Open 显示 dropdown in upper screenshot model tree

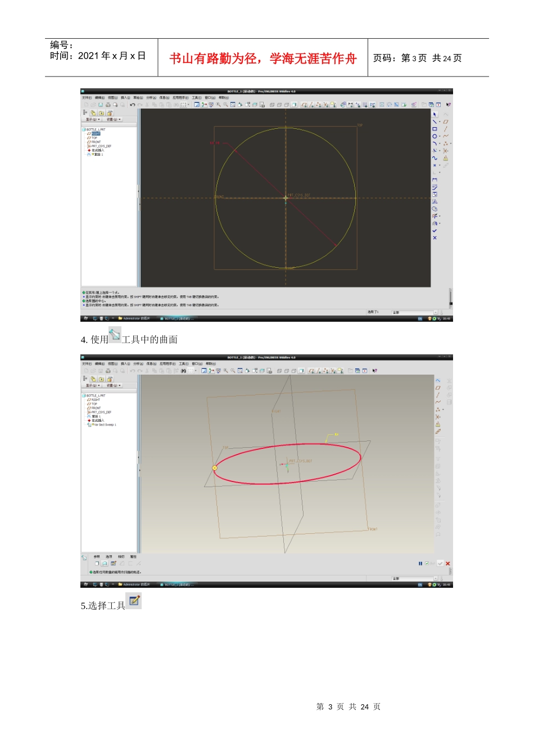click(x=93, y=119)
